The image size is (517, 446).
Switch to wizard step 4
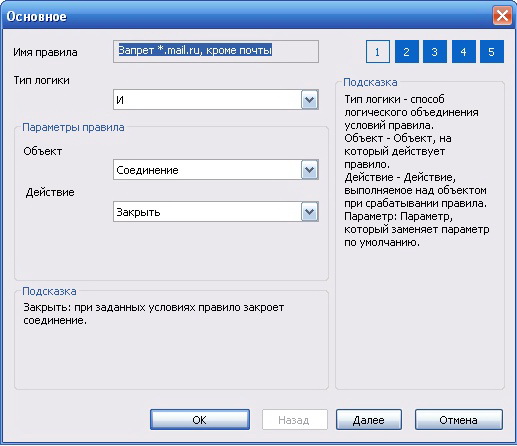pos(464,52)
